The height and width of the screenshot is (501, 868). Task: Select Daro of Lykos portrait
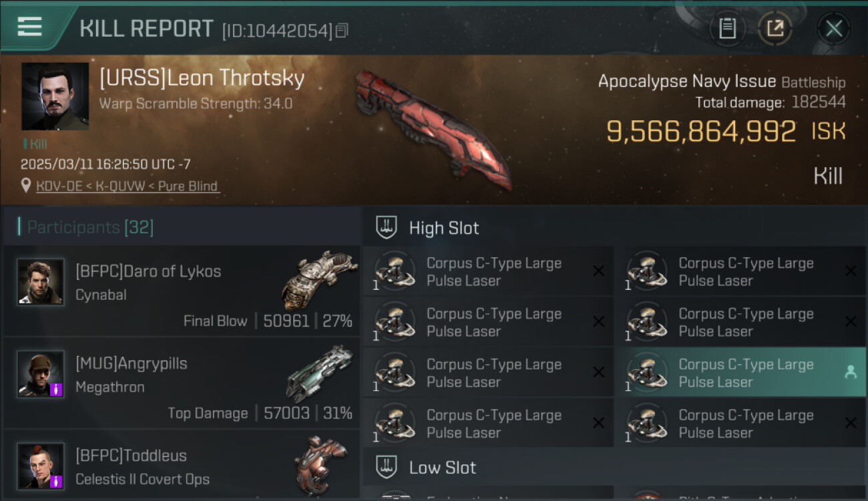coord(41,282)
